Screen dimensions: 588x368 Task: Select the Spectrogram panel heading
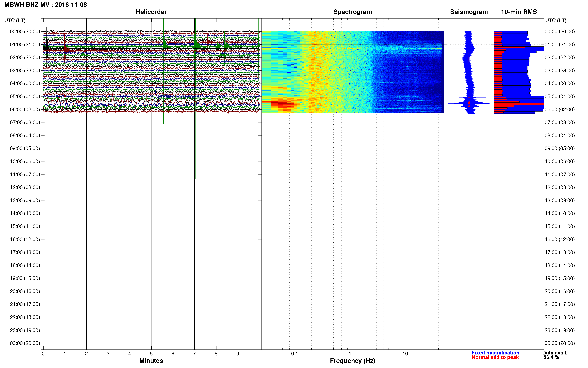pyautogui.click(x=352, y=12)
